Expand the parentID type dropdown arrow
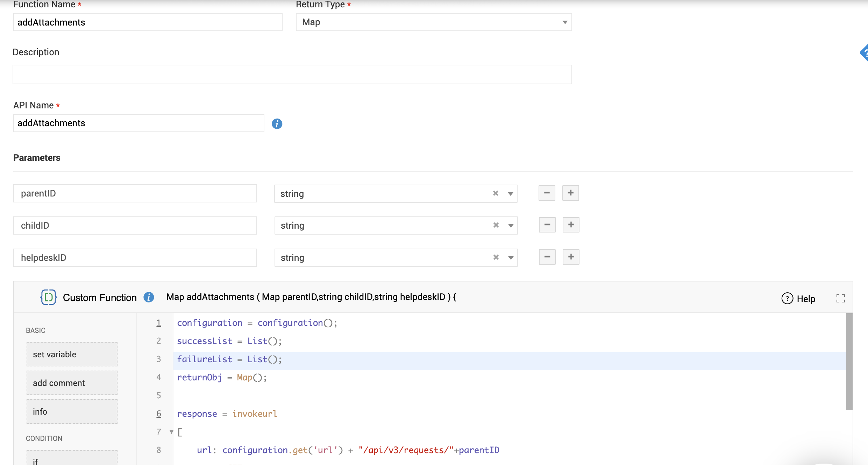Screen dimensions: 868x465 pyautogui.click(x=511, y=194)
